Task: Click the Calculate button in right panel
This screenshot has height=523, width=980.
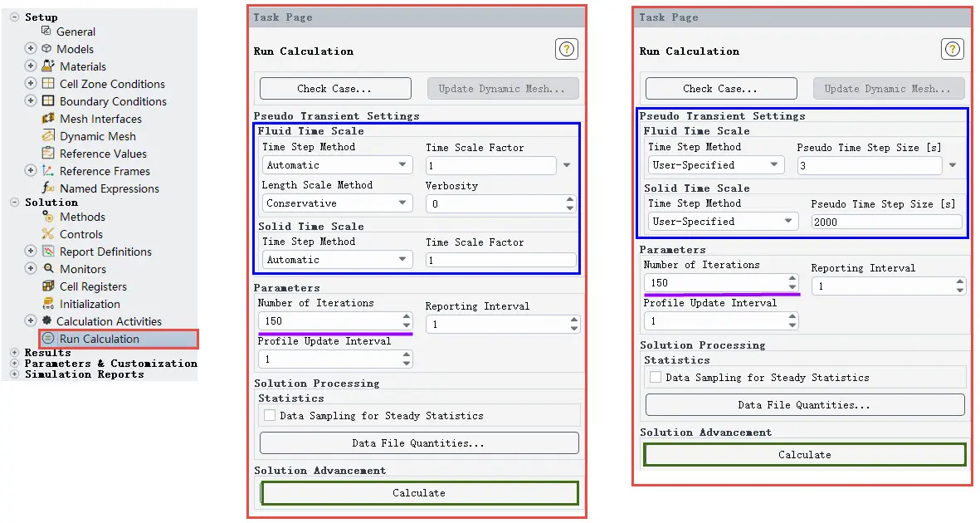Action: tap(804, 455)
